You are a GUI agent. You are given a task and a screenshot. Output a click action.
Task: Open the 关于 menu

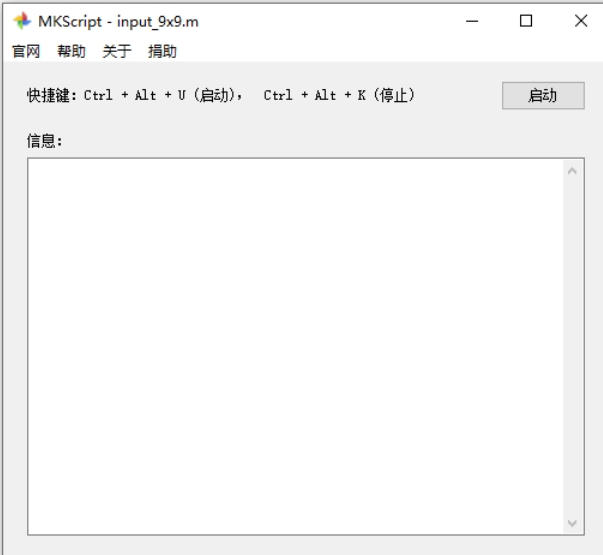tap(116, 51)
